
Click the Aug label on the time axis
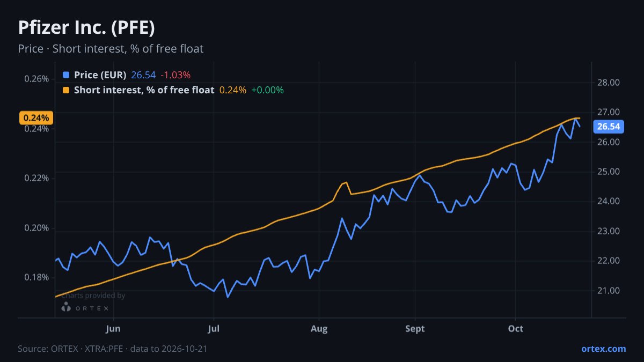tap(319, 328)
